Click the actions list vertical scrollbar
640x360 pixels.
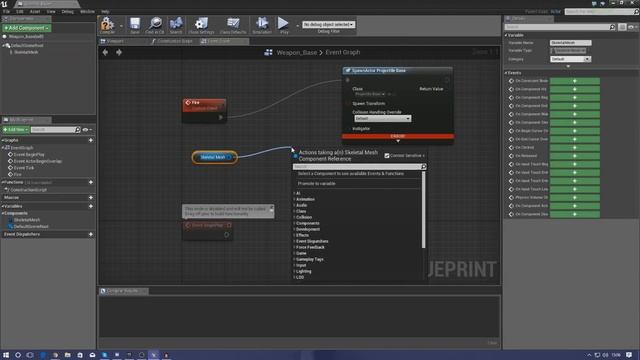[x=423, y=210]
